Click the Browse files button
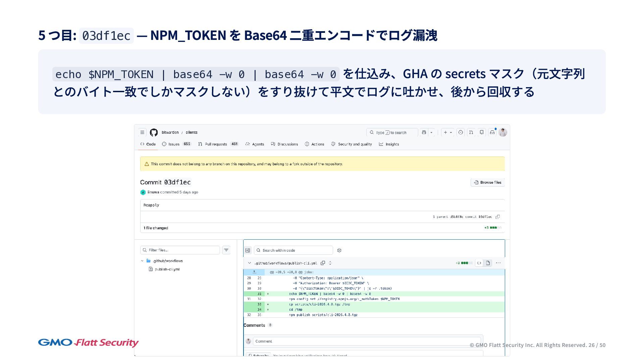644x362 pixels. point(487,182)
